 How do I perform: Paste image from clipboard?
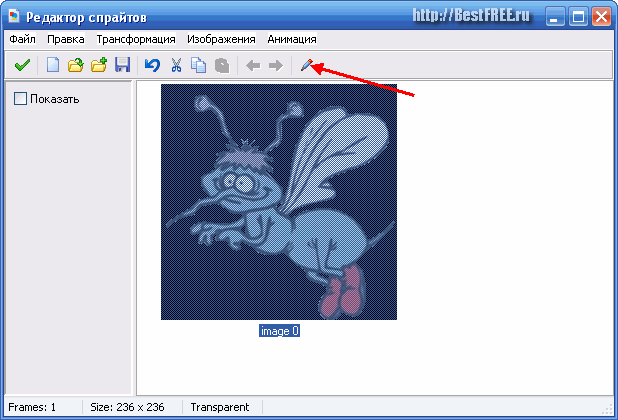point(222,65)
